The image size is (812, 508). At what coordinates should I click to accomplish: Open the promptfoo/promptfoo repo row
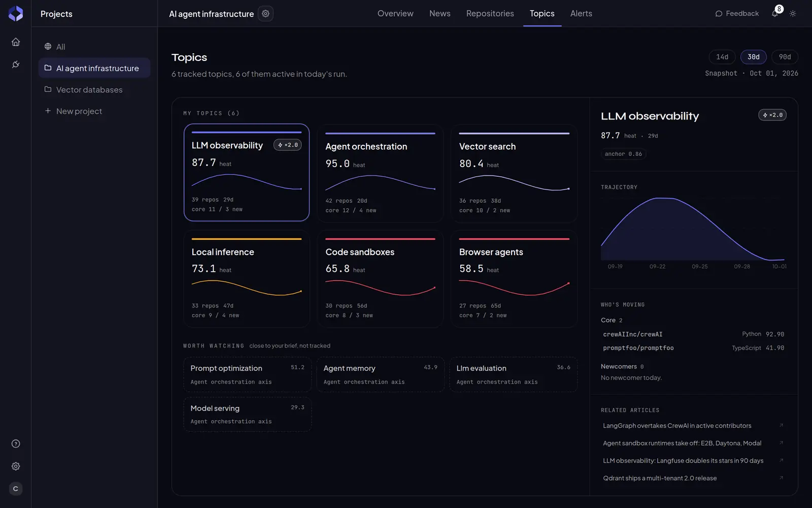click(x=693, y=348)
